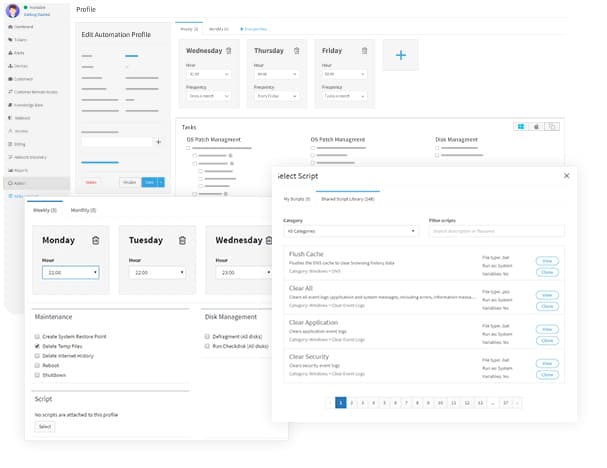Viewport: 607px width, 468px height.
Task: Uncheck the Delete Temp Files option
Action: [37, 345]
